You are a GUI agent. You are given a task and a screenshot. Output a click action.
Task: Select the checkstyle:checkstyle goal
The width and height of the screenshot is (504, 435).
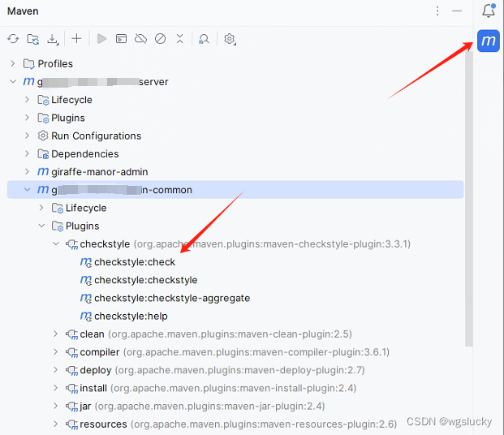click(x=145, y=280)
